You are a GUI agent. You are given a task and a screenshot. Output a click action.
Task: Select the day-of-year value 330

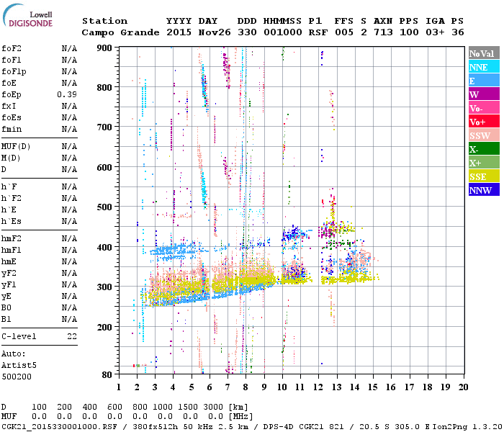[x=247, y=32]
